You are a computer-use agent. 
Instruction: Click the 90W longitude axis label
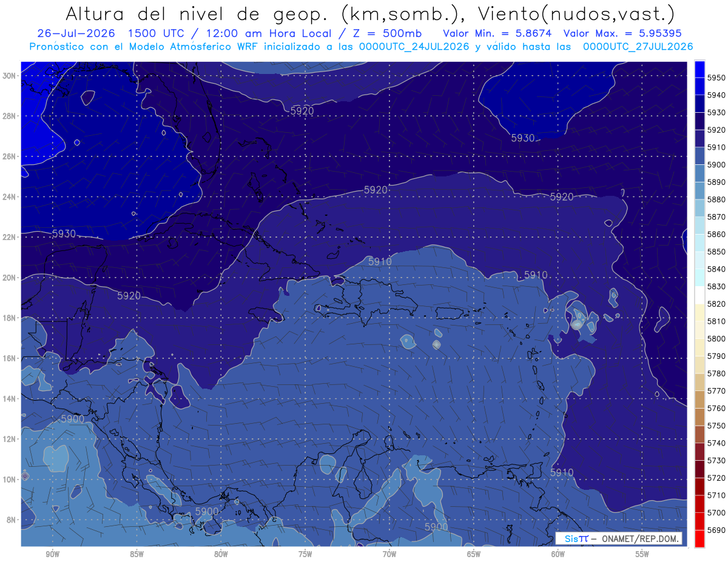(52, 554)
